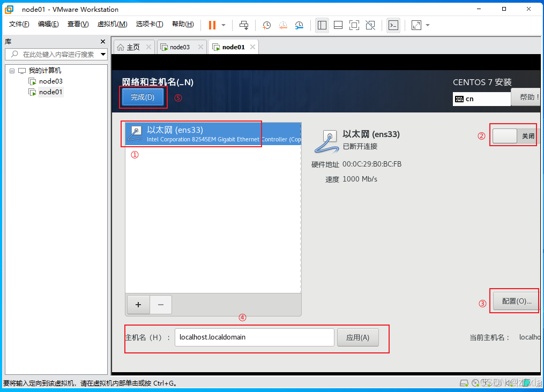The image size is (544, 392).
Task: Close the 库 library panel
Action: click(103, 42)
